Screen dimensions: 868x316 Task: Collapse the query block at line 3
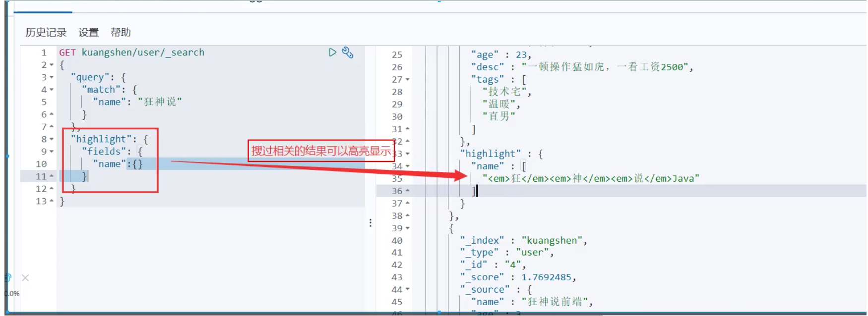coord(52,77)
